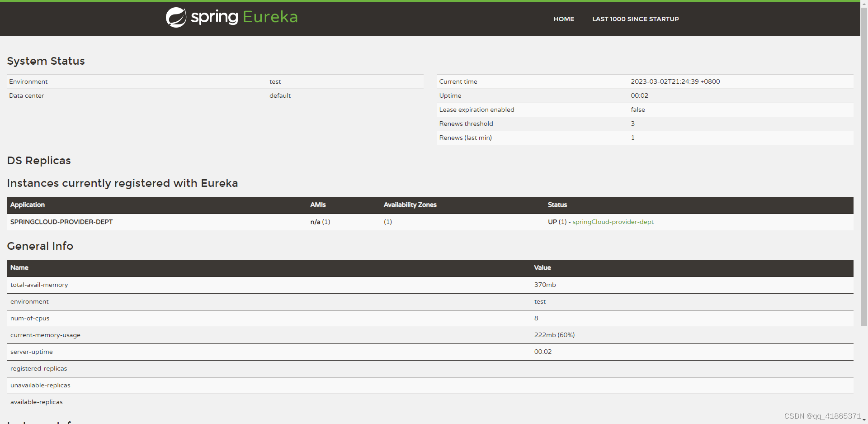Click 'Instances currently registered with Eureka' heading

[x=122, y=183]
